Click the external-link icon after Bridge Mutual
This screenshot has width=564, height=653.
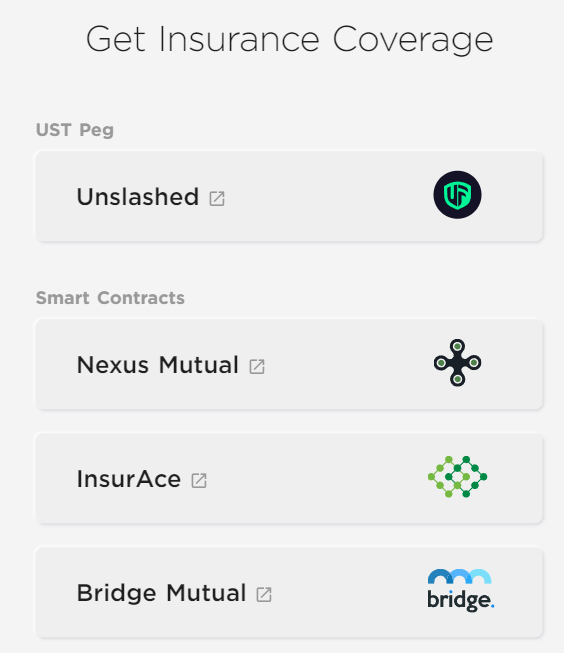tap(264, 595)
